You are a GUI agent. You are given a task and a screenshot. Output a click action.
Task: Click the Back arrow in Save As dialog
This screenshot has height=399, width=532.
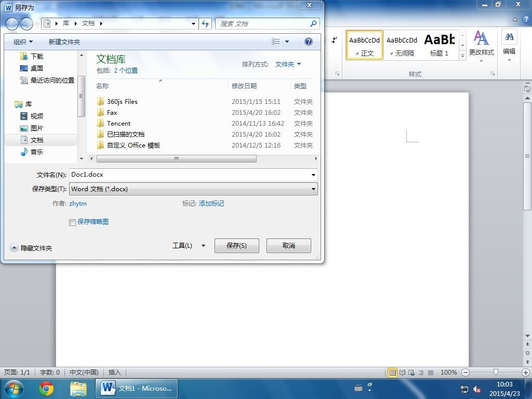click(12, 23)
